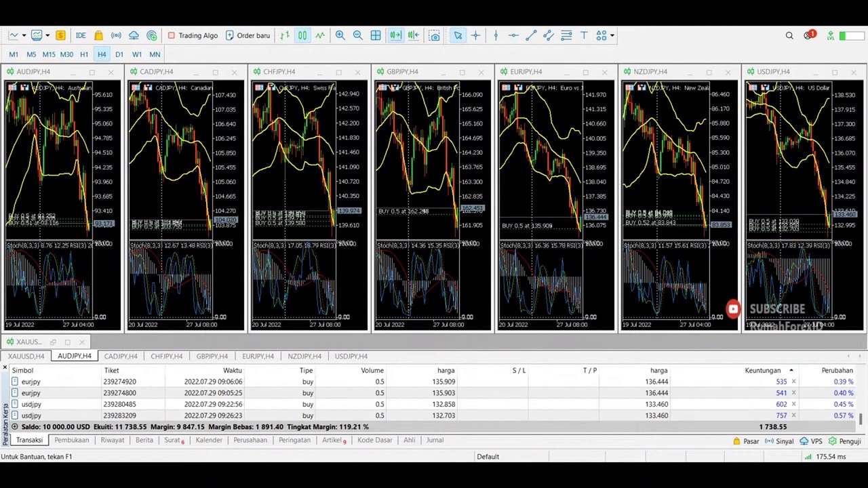Image resolution: width=868 pixels, height=488 pixels.
Task: Click the EURJPY,H4 chart window title
Action: [526, 72]
